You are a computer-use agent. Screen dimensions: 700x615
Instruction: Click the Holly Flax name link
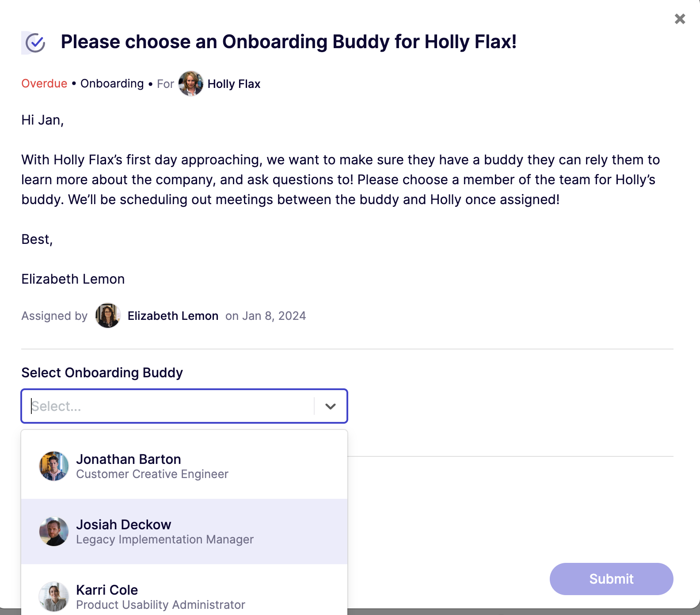pos(233,84)
